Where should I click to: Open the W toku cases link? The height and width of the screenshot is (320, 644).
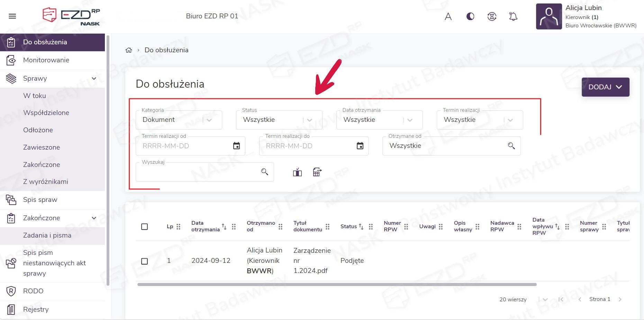[35, 96]
